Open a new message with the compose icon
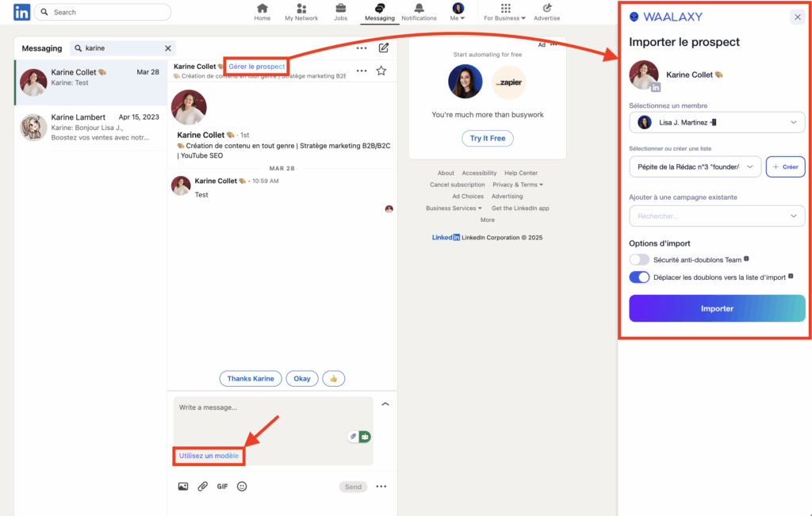 click(383, 48)
